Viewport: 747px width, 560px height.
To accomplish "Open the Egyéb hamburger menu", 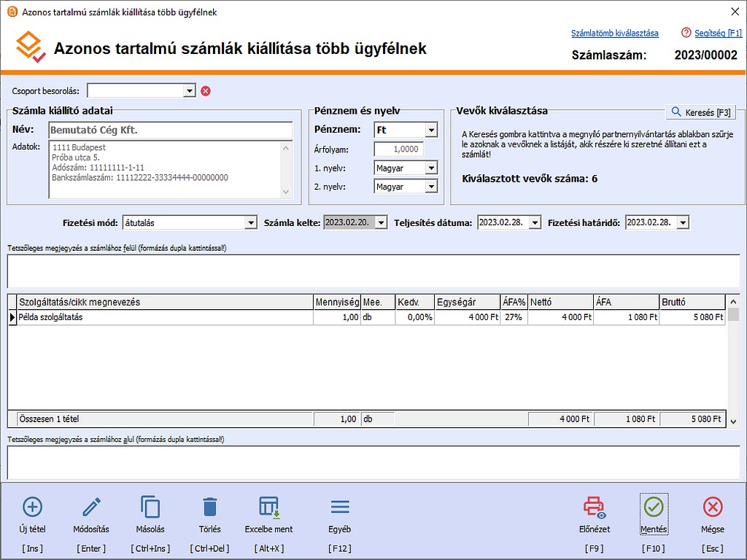I will tap(340, 507).
